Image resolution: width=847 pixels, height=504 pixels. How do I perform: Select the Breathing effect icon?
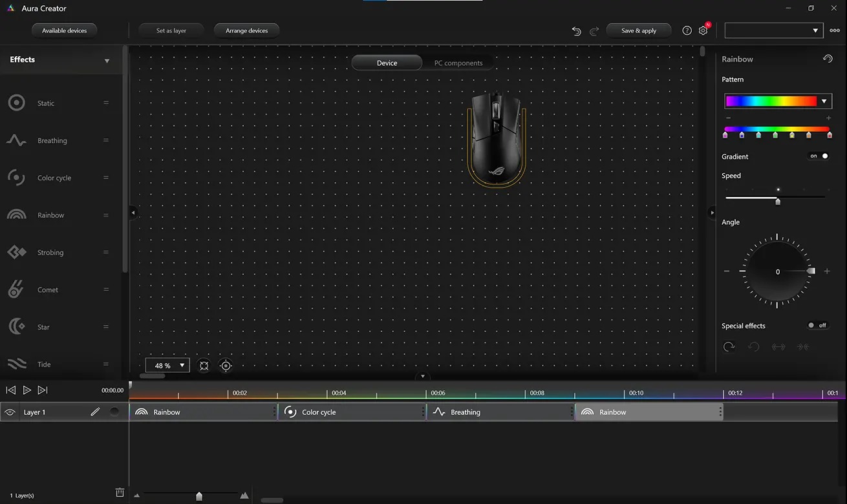[x=16, y=140]
